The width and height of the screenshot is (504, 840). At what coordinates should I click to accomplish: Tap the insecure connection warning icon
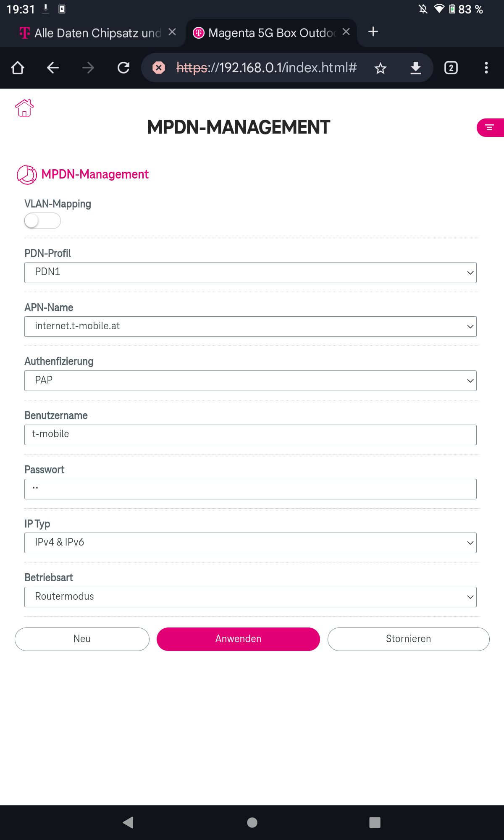point(159,68)
